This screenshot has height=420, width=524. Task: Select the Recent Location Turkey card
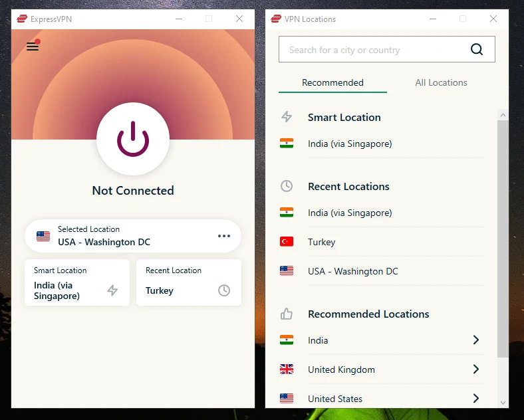coord(189,282)
